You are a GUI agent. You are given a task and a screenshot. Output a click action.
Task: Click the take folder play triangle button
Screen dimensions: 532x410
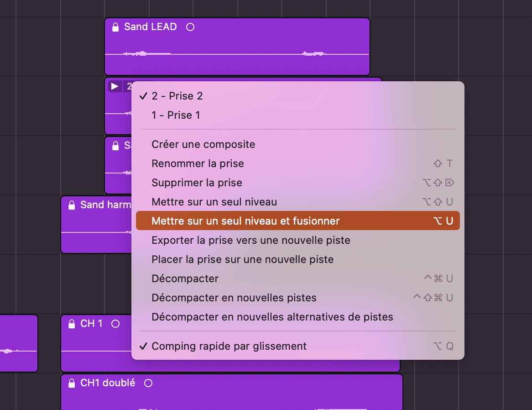[x=115, y=87]
